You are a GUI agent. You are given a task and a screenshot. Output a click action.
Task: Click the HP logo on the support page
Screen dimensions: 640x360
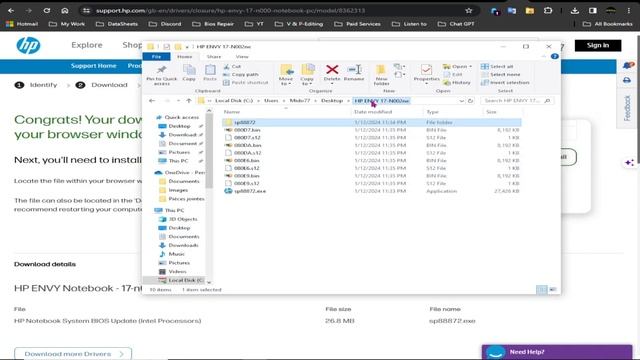pos(28,45)
